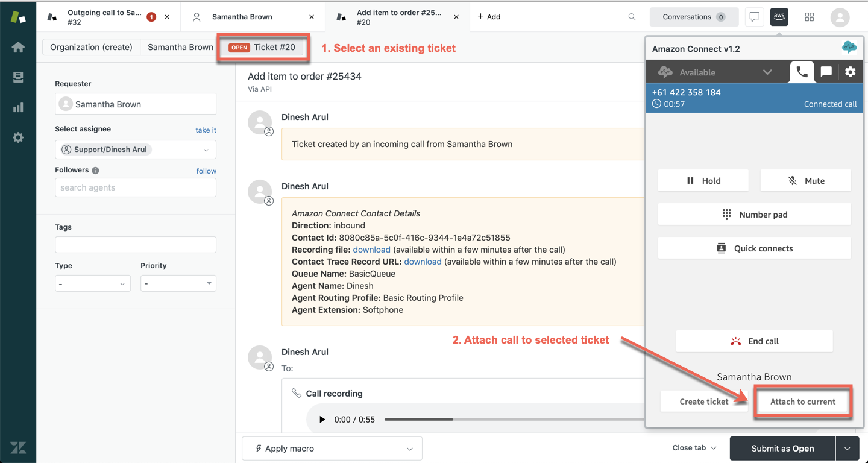
Task: Open the Amazon Connect settings gear
Action: tap(850, 72)
